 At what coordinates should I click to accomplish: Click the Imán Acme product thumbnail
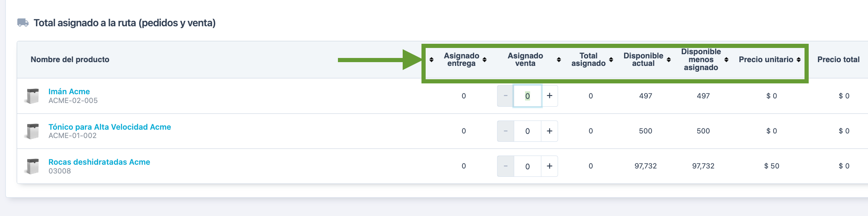(32, 96)
